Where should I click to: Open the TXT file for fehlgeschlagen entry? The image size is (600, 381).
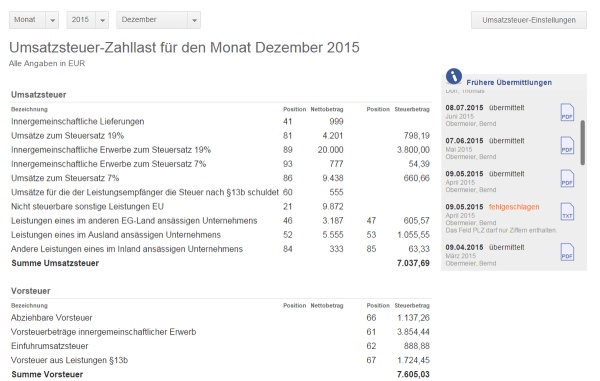[x=567, y=212]
